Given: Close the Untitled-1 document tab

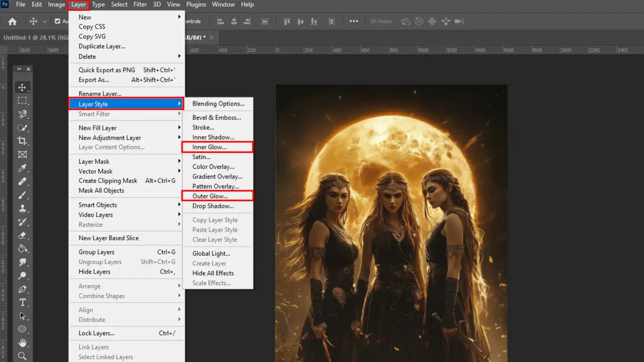Looking at the screenshot, I should coord(211,38).
